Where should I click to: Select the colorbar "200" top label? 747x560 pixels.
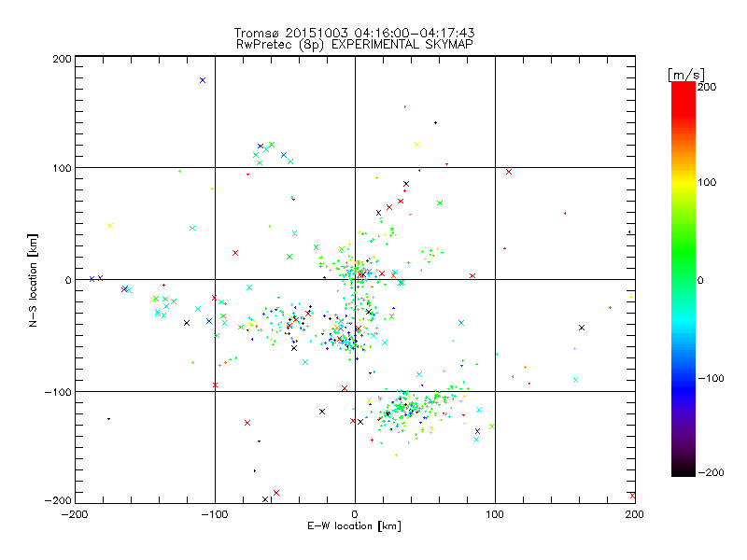(x=707, y=87)
